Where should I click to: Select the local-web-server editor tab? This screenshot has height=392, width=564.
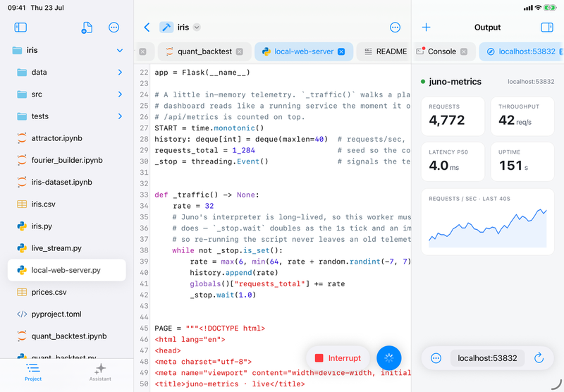(x=304, y=51)
